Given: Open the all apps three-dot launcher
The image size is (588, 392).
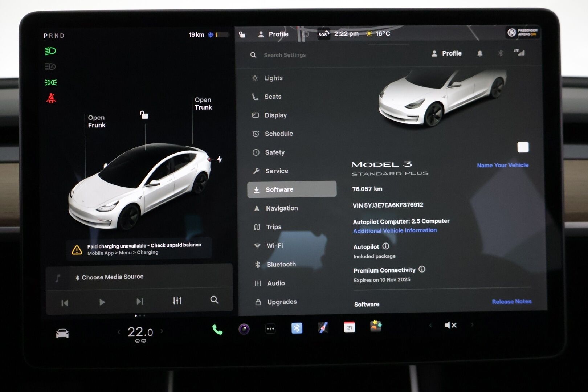Looking at the screenshot, I should pyautogui.click(x=270, y=329).
